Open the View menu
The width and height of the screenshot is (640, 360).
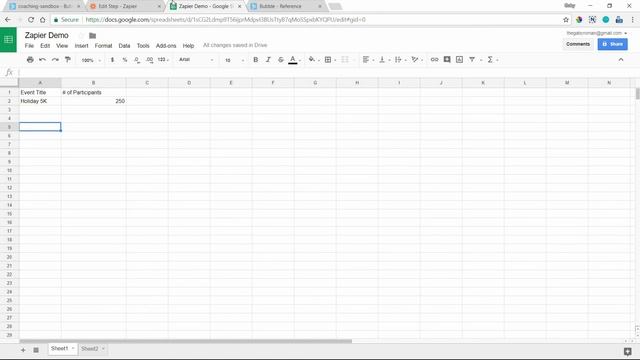(x=62, y=46)
